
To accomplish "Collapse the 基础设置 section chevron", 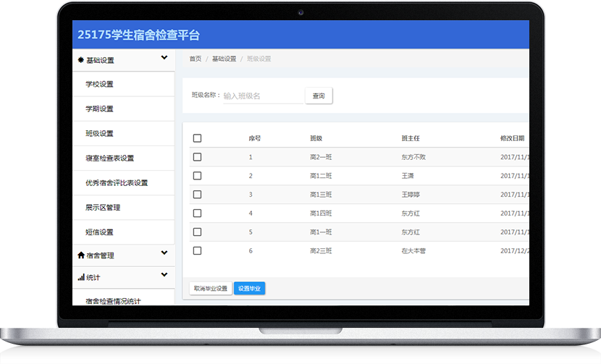I will (164, 58).
